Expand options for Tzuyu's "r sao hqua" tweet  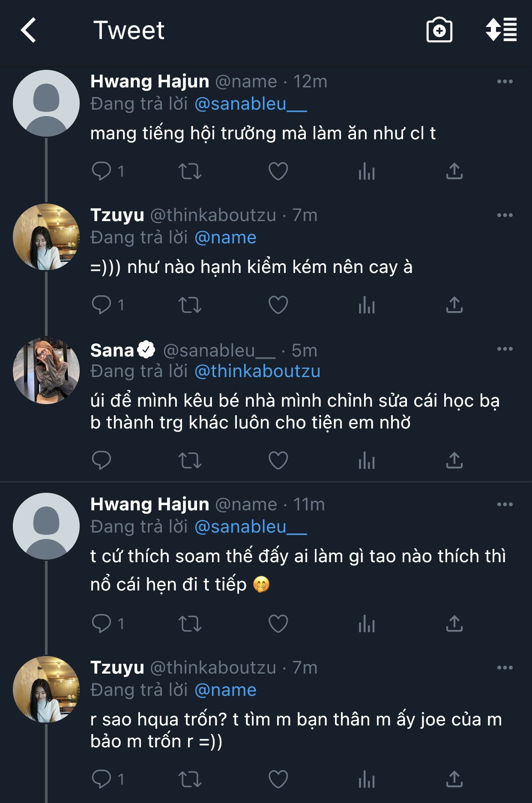coord(505,668)
